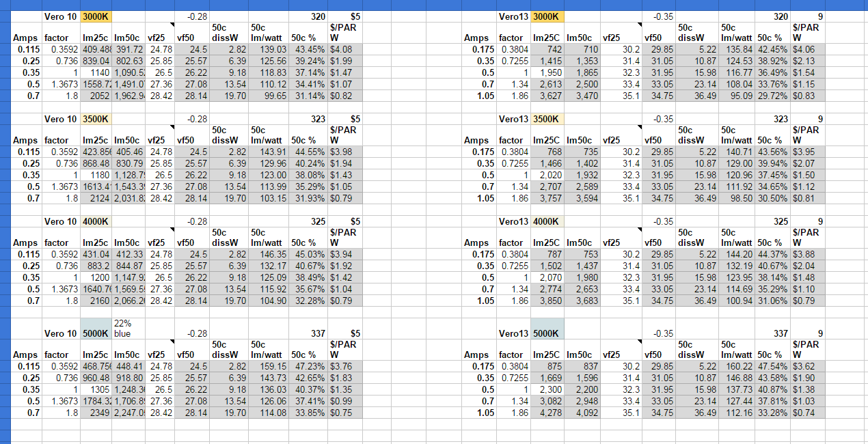Select the 1,865 lm50c cell

point(582,72)
